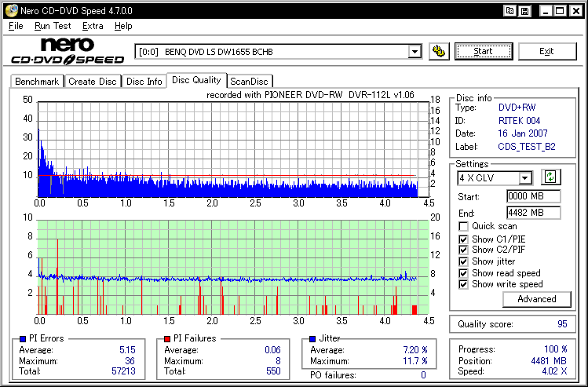Click the Start MB input field
Image resolution: width=588 pixels, height=387 pixels.
(x=534, y=196)
